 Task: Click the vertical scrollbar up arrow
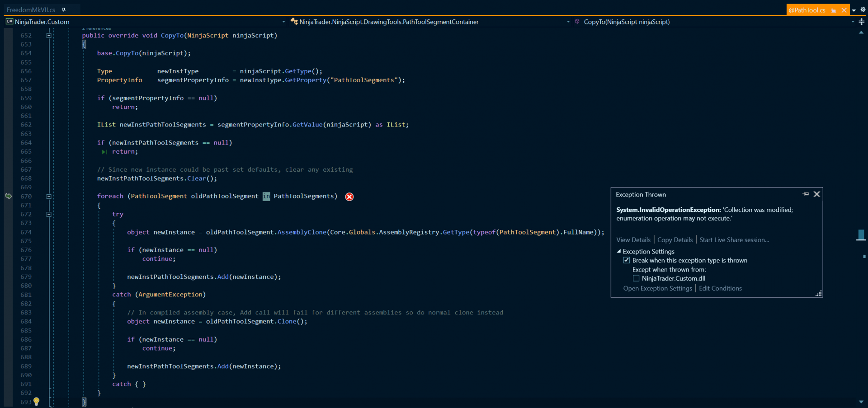[861, 33]
